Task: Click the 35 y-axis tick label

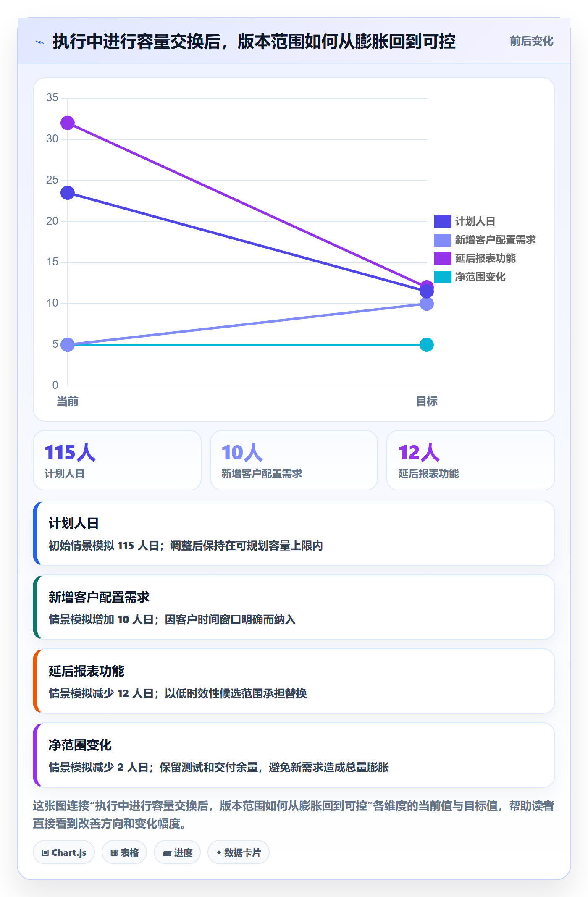Action: (52, 98)
